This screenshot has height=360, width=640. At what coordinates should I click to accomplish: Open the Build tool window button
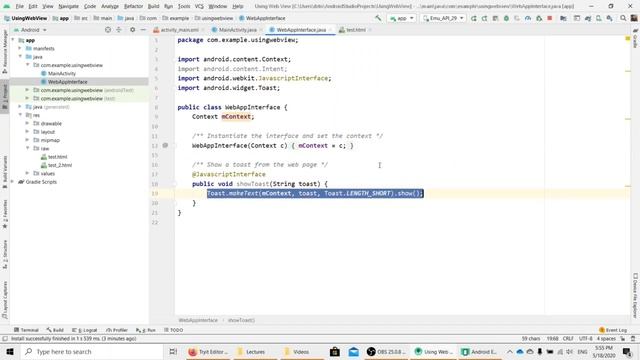[x=55, y=330]
